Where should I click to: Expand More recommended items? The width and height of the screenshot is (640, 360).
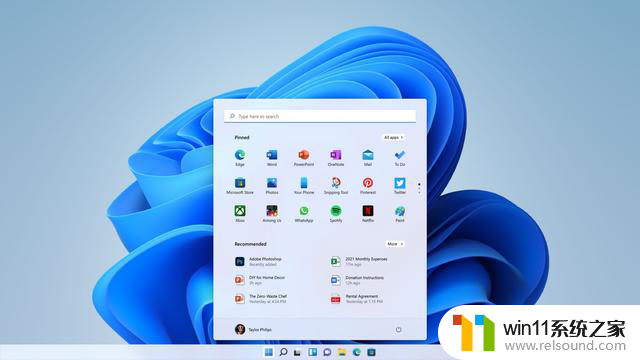tap(395, 244)
